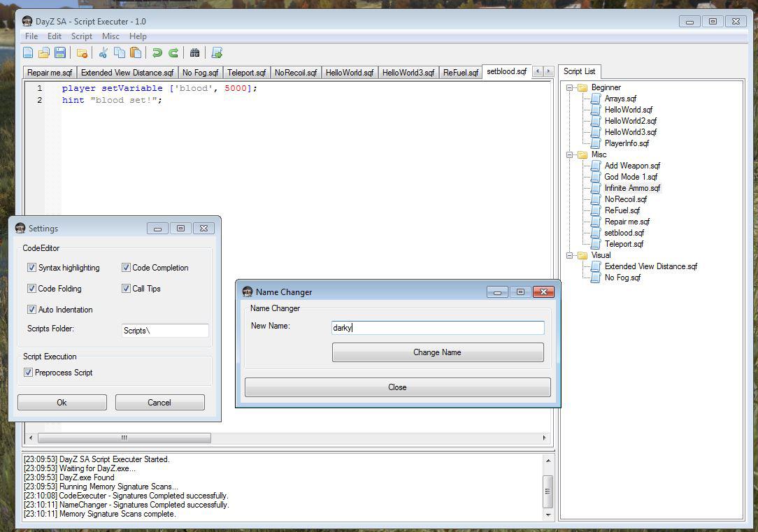Click Ok in the Settings dialog
Viewport: 758px width, 532px height.
click(62, 402)
